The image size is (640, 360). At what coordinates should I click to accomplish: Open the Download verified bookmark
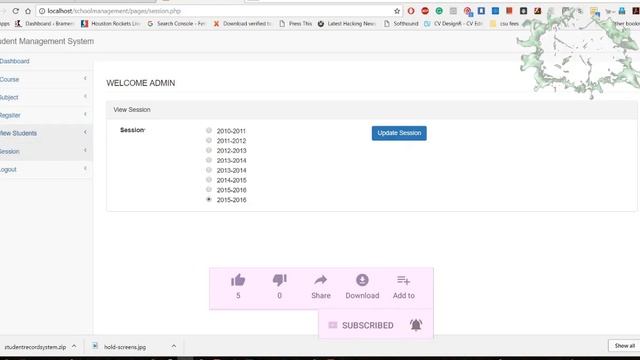(242, 24)
